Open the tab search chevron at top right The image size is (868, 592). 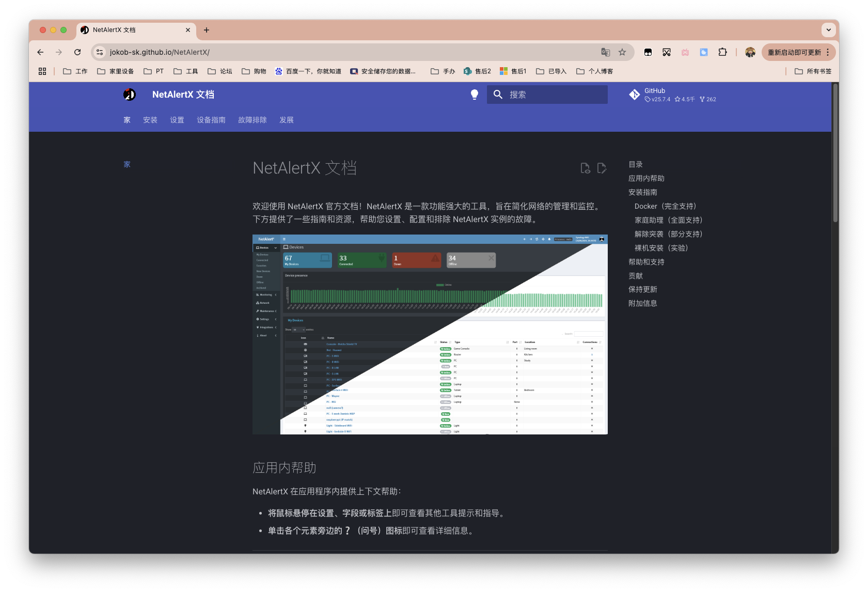pyautogui.click(x=829, y=30)
